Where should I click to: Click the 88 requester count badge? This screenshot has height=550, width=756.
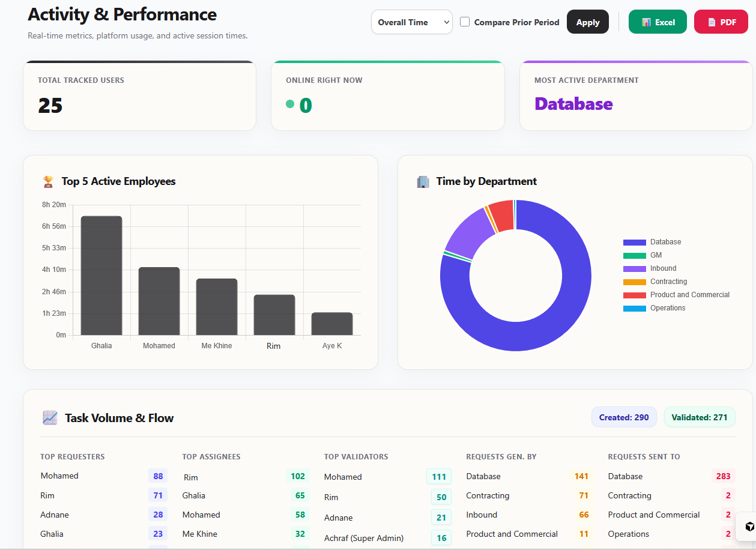(158, 476)
